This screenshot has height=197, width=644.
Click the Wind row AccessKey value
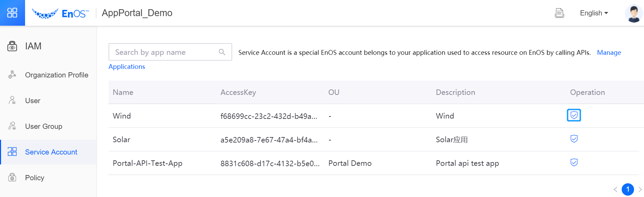pyautogui.click(x=269, y=116)
